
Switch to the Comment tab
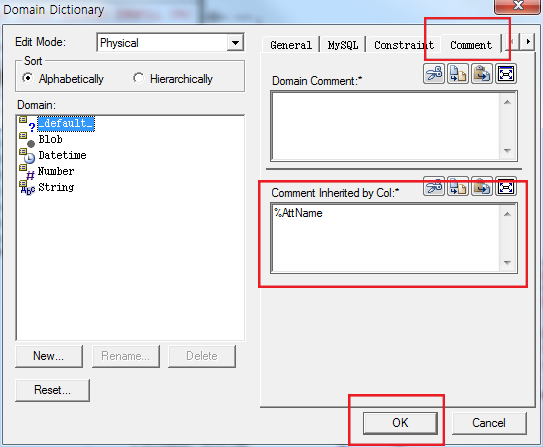coord(471,44)
